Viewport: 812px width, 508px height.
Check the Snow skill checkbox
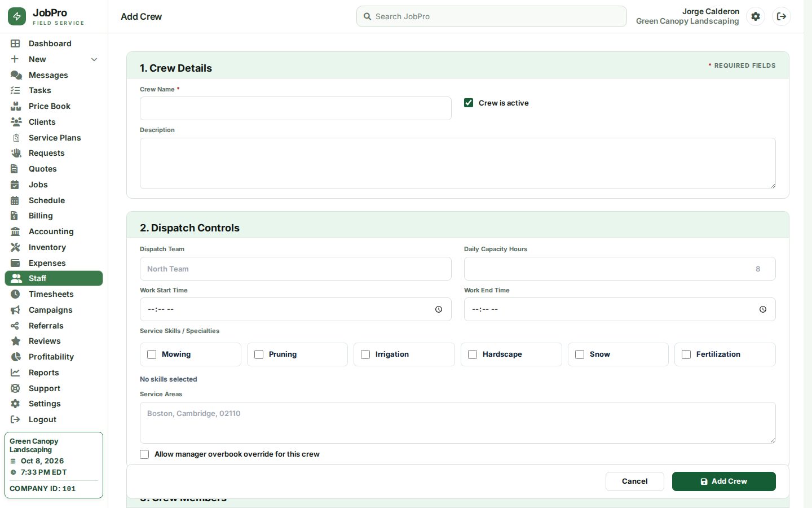580,354
